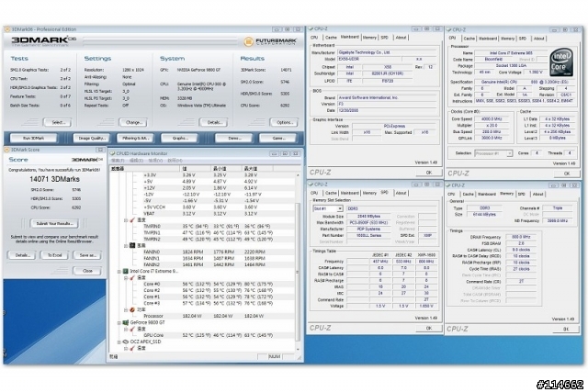Export score with To Excel button
The height and width of the screenshot is (392, 588).
click(54, 255)
